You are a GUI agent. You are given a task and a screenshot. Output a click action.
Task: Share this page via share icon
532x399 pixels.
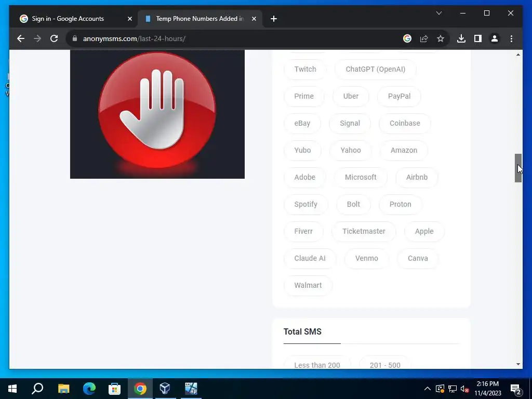(424, 38)
